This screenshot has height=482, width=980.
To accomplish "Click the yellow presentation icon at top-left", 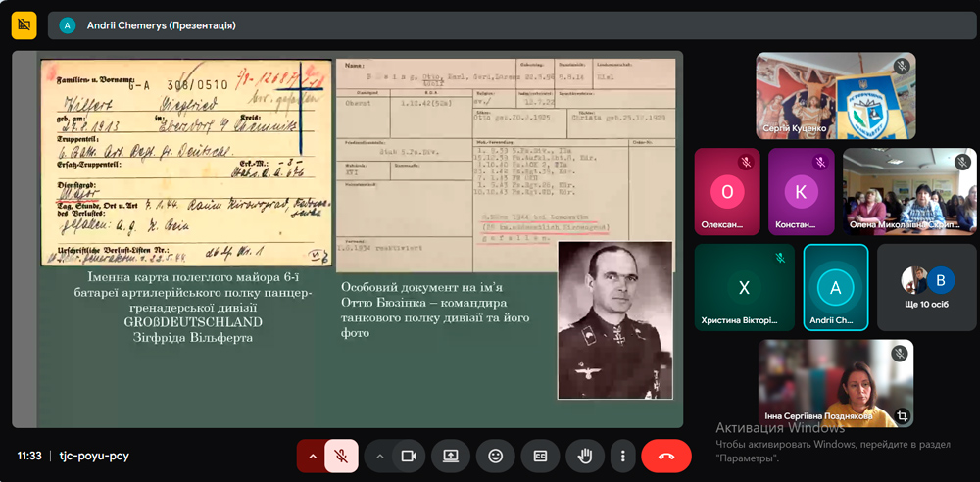I will 24,24.
